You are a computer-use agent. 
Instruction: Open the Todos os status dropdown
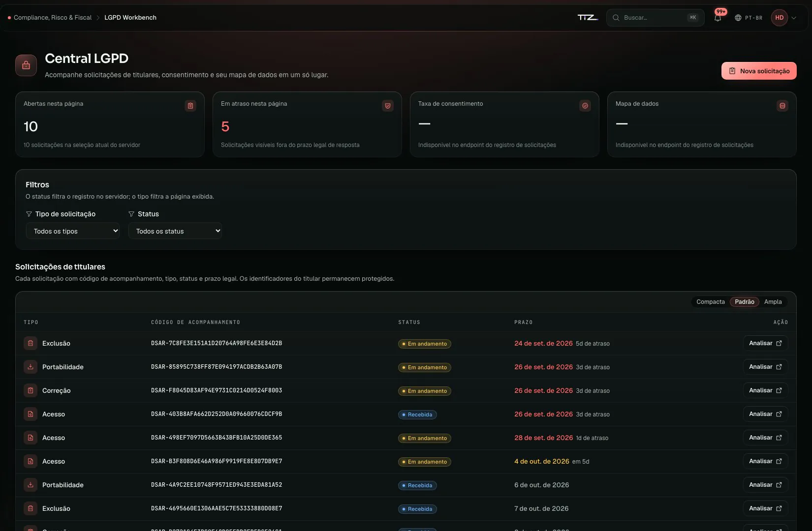pyautogui.click(x=175, y=231)
